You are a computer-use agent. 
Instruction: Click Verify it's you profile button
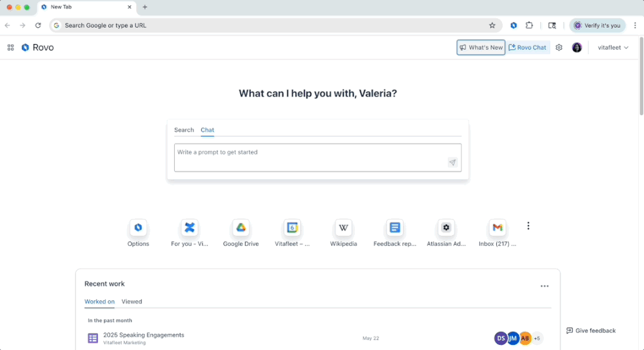coord(597,25)
